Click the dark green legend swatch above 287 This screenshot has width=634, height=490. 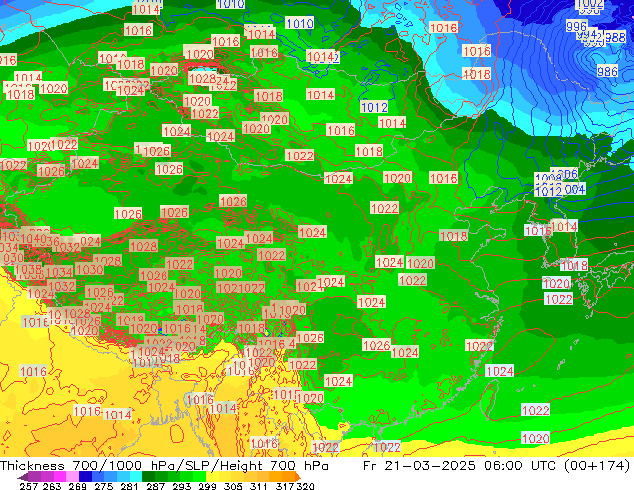tap(149, 476)
